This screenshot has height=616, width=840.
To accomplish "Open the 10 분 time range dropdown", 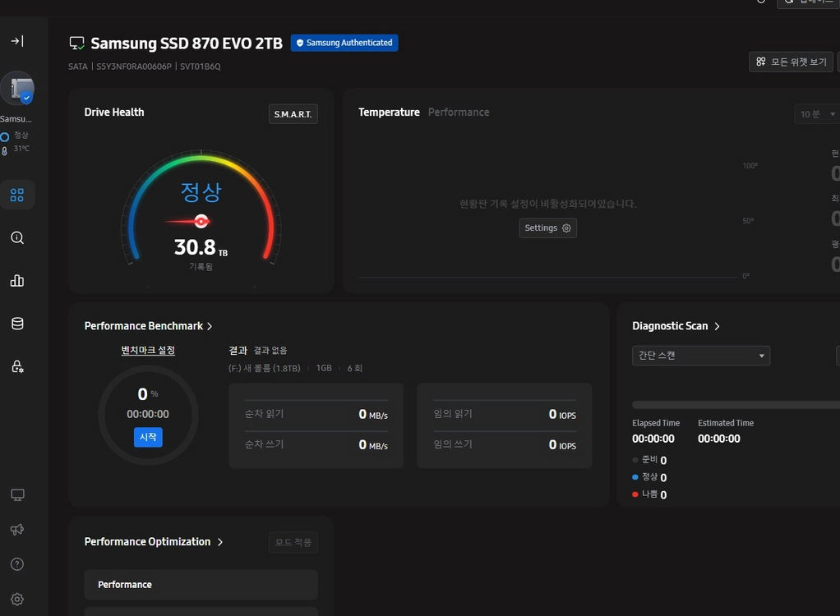I will point(817,114).
